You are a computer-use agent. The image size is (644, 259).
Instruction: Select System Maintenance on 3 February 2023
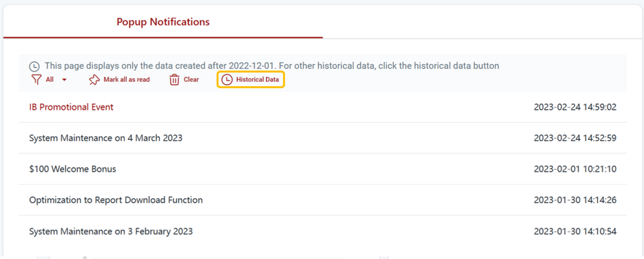tap(111, 231)
